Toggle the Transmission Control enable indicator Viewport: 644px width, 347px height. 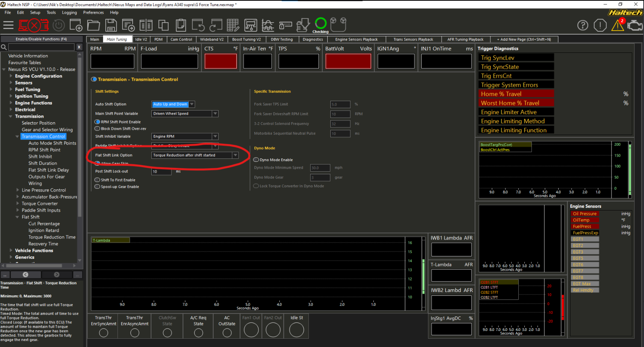(x=94, y=79)
